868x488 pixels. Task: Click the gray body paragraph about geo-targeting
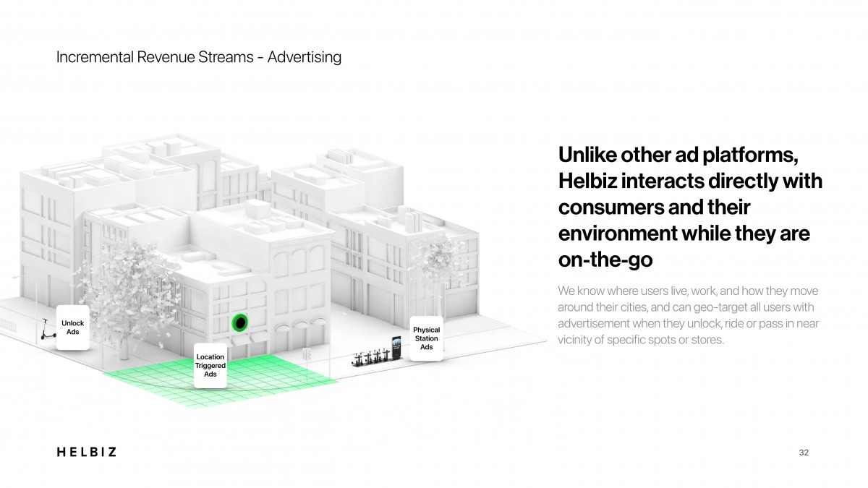point(688,314)
